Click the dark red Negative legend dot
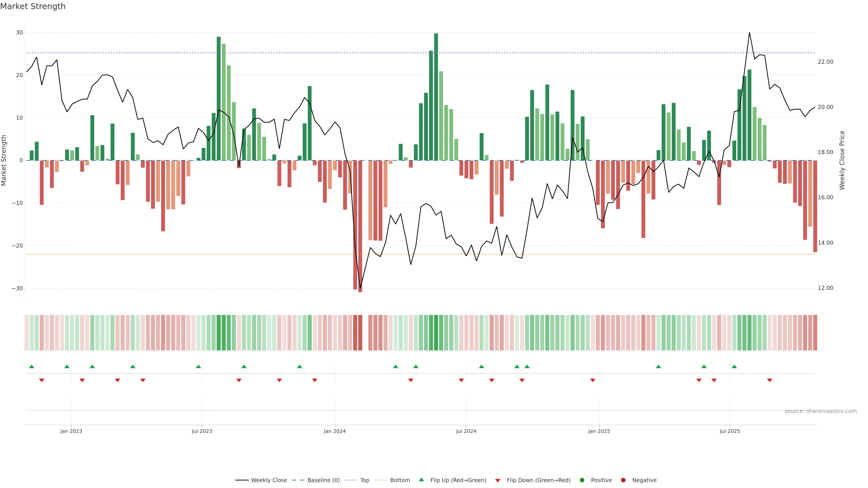868x488 pixels. tap(623, 480)
